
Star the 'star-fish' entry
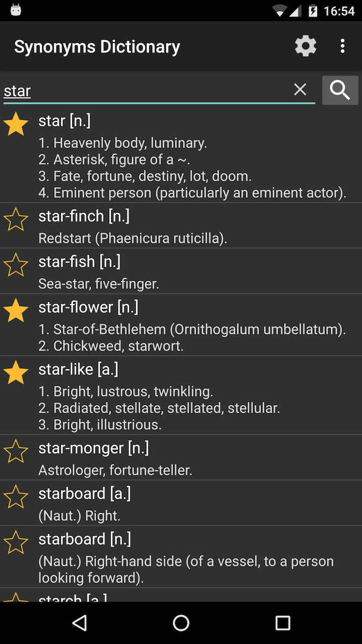tap(16, 265)
